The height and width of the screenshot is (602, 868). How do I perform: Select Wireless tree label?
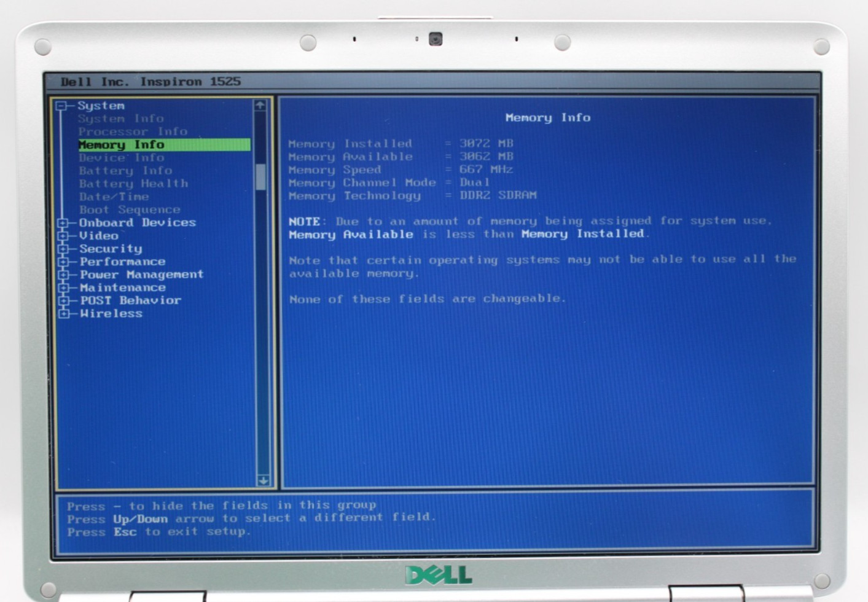(x=111, y=313)
